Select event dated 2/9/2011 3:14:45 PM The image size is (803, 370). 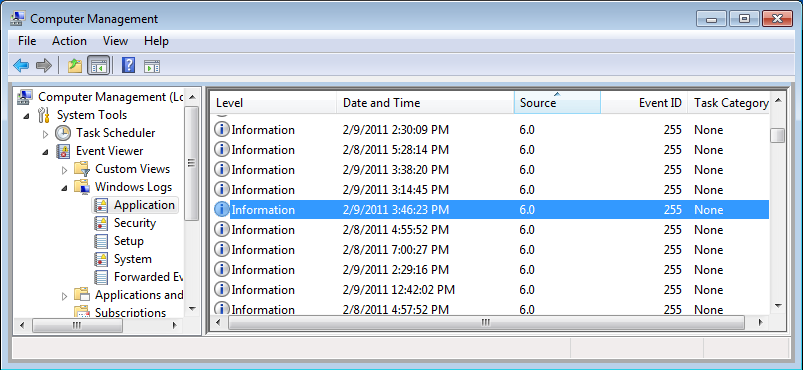tap(490, 190)
